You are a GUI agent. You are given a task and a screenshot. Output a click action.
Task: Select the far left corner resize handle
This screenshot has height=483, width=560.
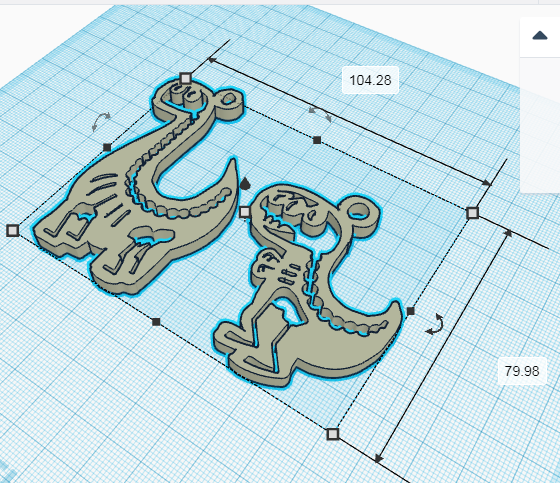[13, 230]
